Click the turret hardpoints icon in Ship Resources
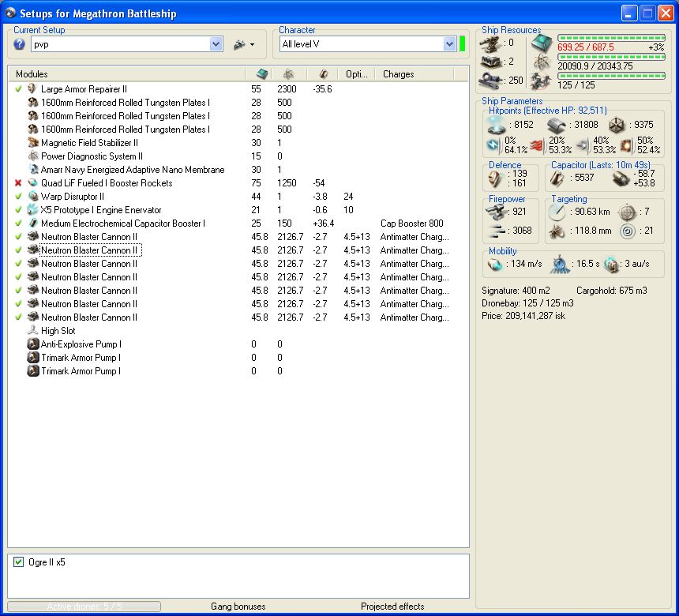This screenshot has height=616, width=679. pyautogui.click(x=490, y=43)
